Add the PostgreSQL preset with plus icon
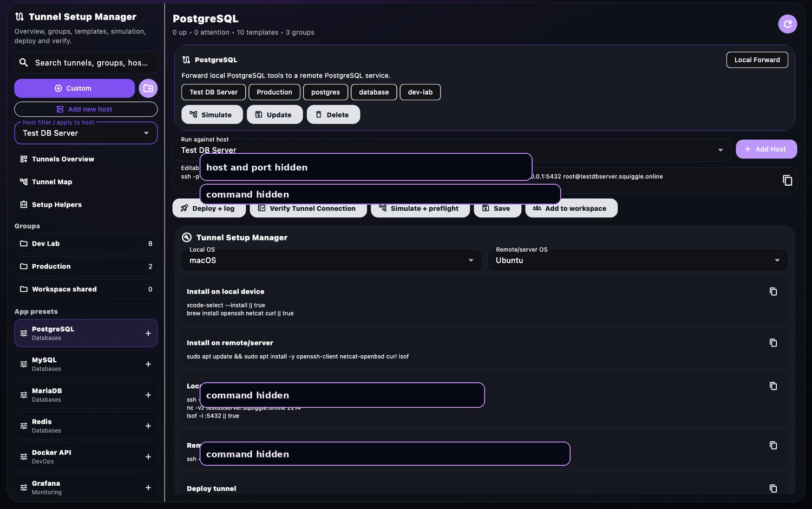The width and height of the screenshot is (812, 509). click(148, 333)
